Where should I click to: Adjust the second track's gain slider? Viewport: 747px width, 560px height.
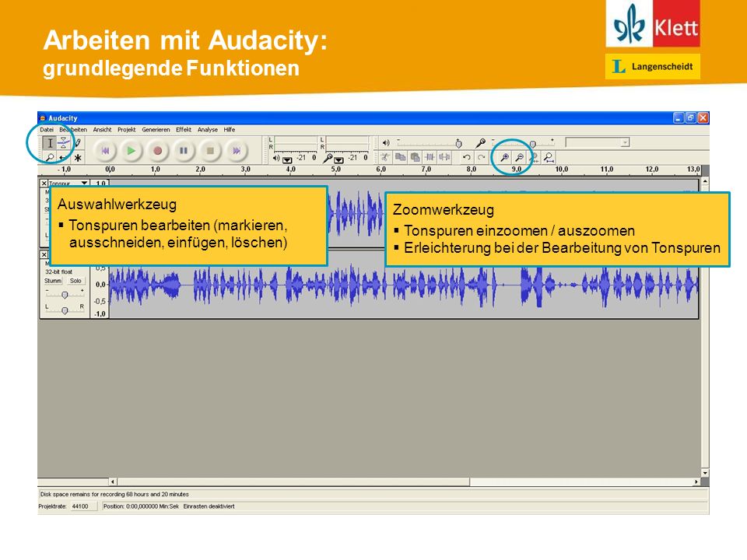pos(65,296)
